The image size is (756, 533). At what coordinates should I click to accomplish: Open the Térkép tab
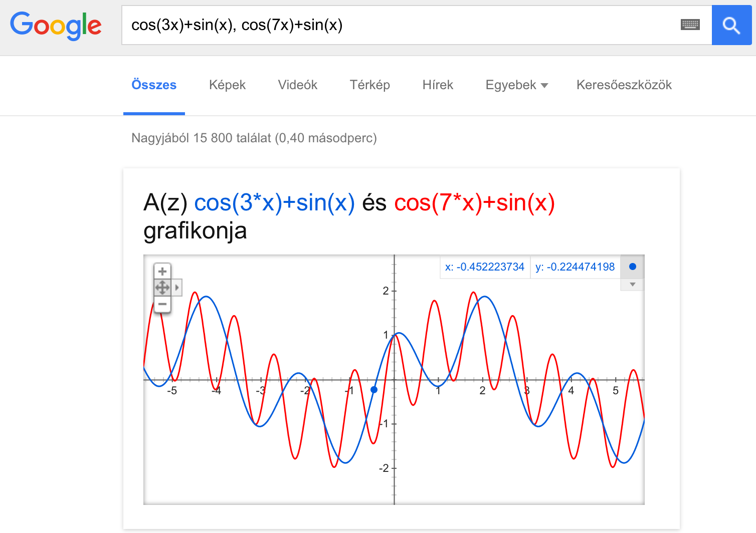click(370, 85)
